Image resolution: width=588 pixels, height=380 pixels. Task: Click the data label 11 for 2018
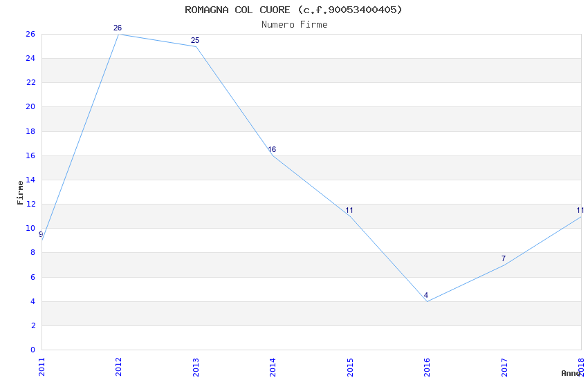580,210
